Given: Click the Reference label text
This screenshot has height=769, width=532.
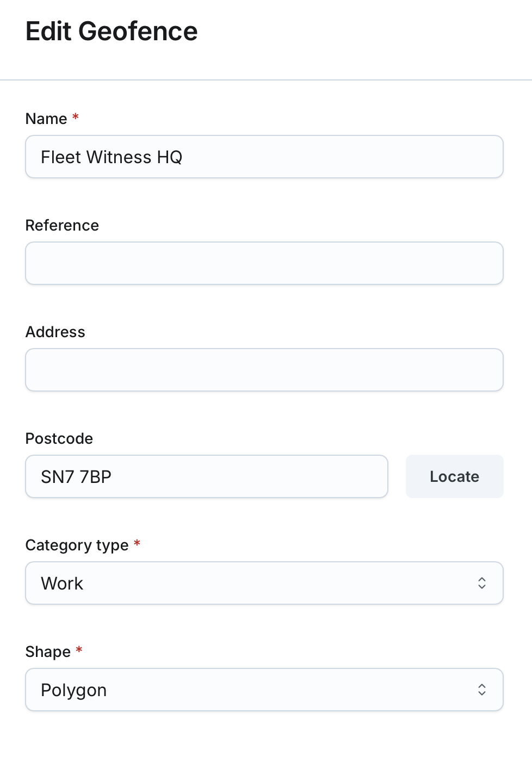Looking at the screenshot, I should pos(62,226).
